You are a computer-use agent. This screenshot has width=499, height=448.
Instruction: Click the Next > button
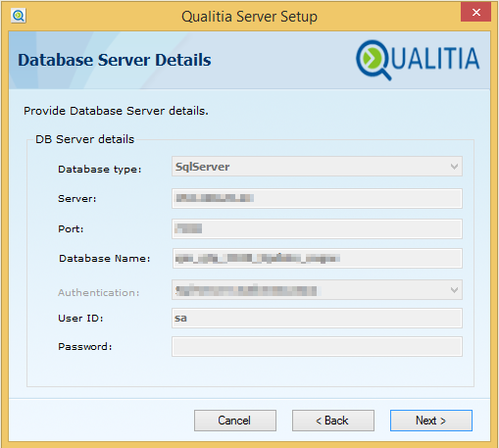[431, 421]
